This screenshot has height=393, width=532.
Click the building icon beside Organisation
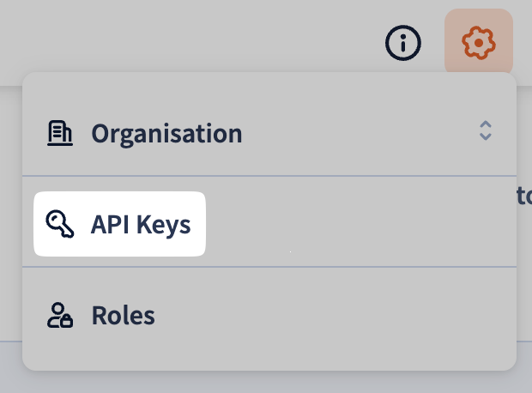pos(60,133)
